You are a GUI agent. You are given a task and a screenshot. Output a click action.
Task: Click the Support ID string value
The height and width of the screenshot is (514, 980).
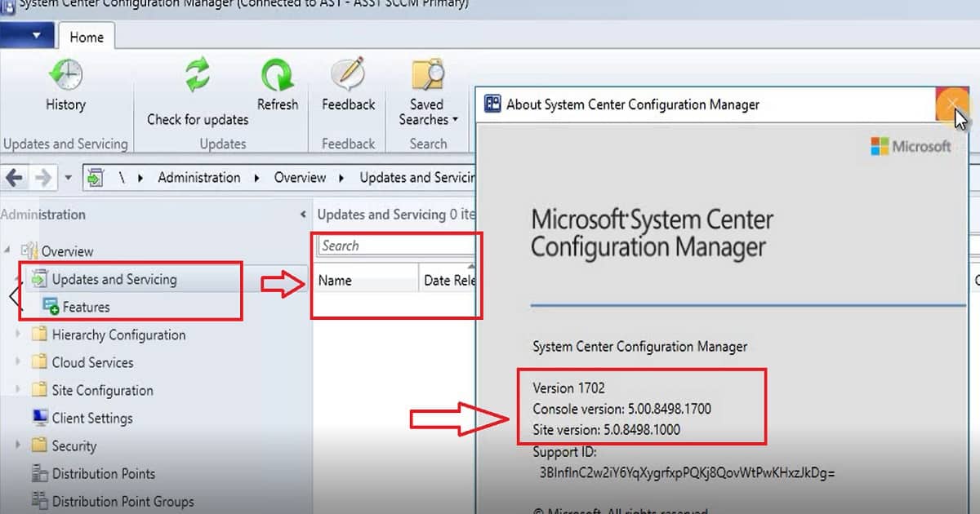687,472
